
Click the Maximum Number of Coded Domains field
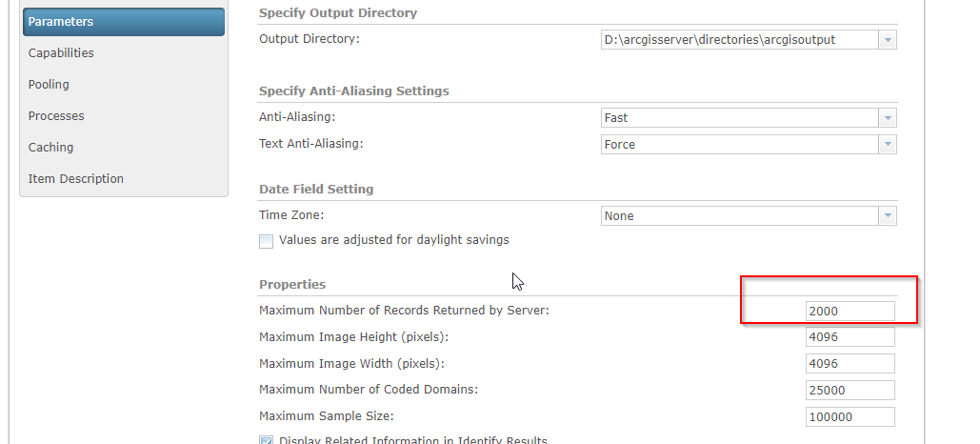pyautogui.click(x=850, y=391)
